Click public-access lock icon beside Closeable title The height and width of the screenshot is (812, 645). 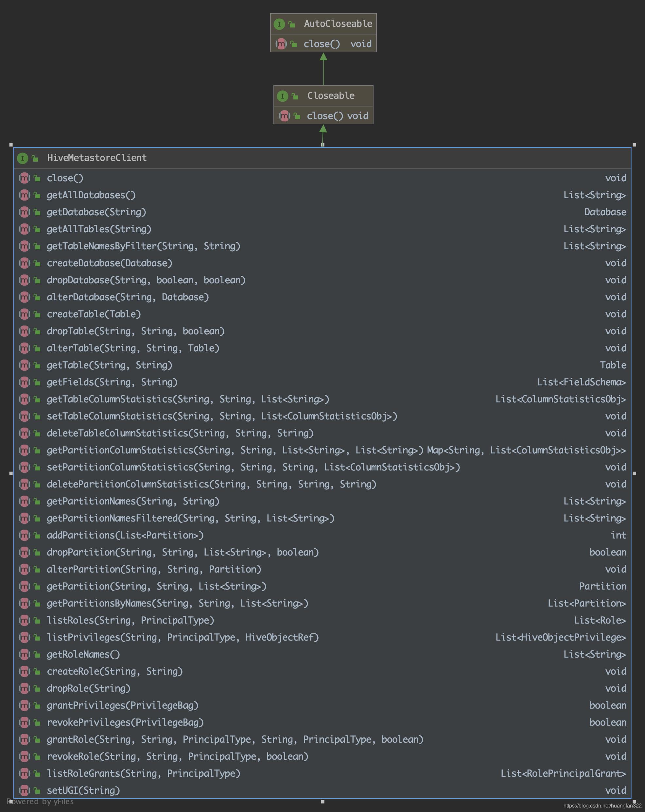tap(295, 97)
